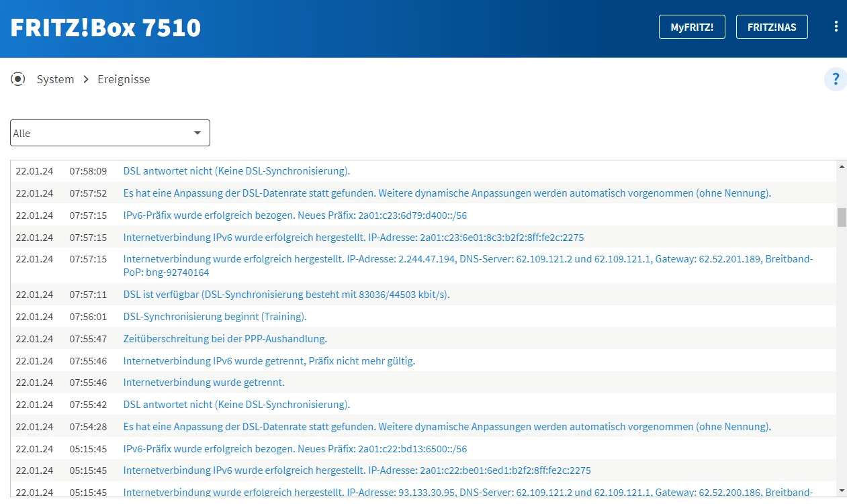Expand the Alle event filter dropdown
Viewport: 847px width, 504px height.
pos(110,133)
